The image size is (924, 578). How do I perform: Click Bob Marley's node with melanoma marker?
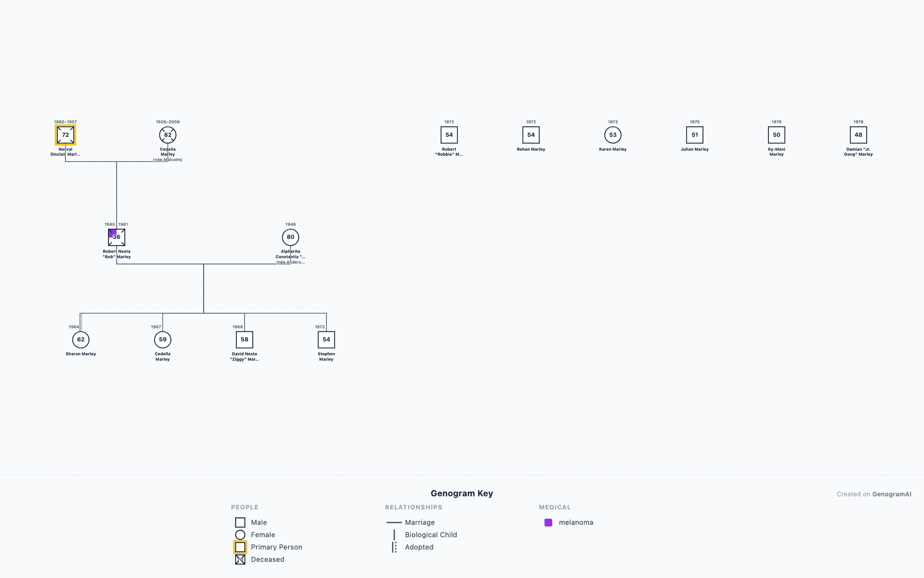tap(116, 237)
